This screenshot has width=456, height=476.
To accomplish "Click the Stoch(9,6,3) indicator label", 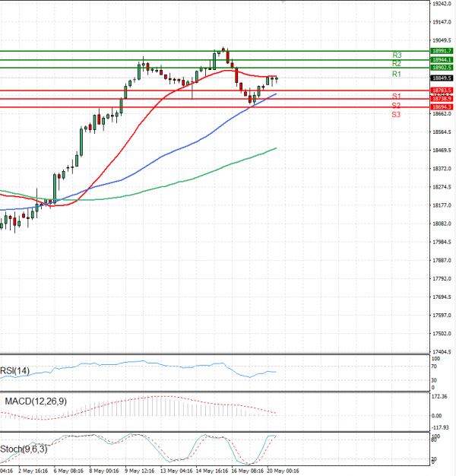I will coord(24,449).
